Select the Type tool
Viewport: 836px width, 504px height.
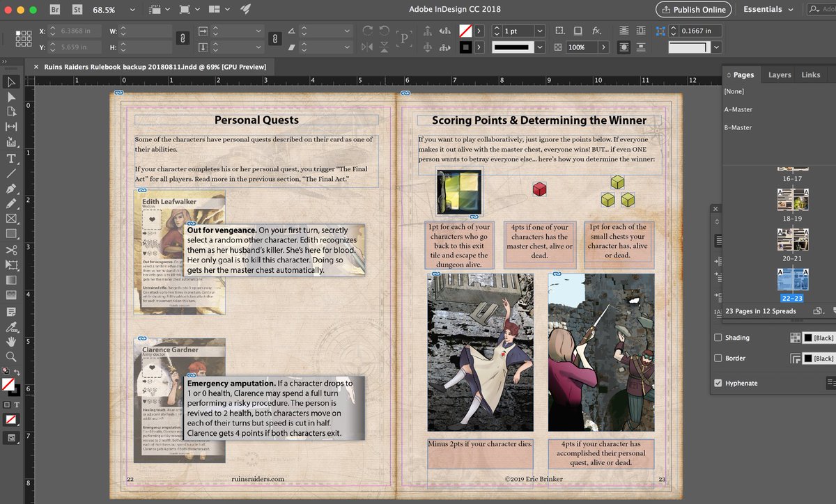pyautogui.click(x=11, y=158)
